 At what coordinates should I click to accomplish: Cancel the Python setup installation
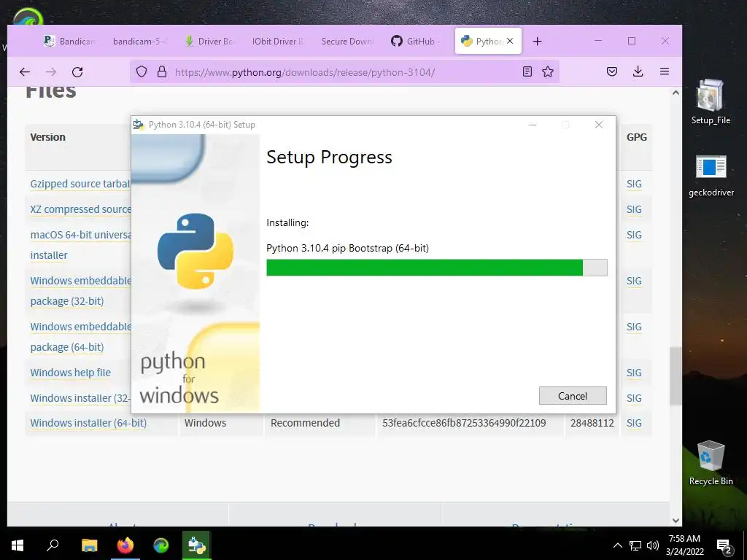[573, 396]
